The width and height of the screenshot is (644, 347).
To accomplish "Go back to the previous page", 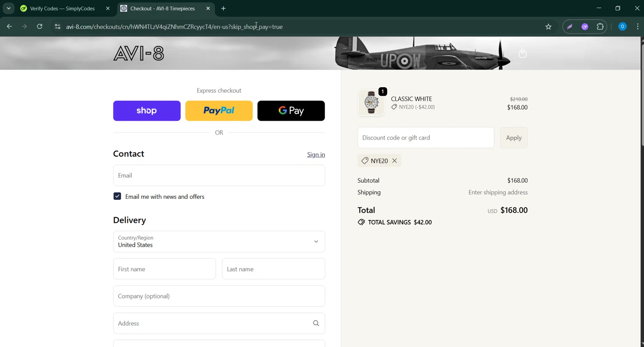I will pos(9,27).
